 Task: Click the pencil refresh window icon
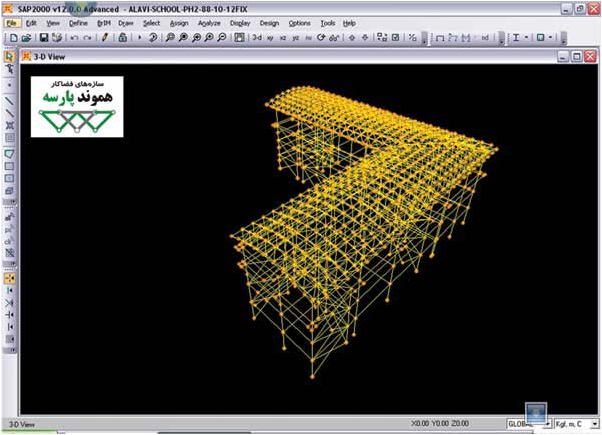104,37
